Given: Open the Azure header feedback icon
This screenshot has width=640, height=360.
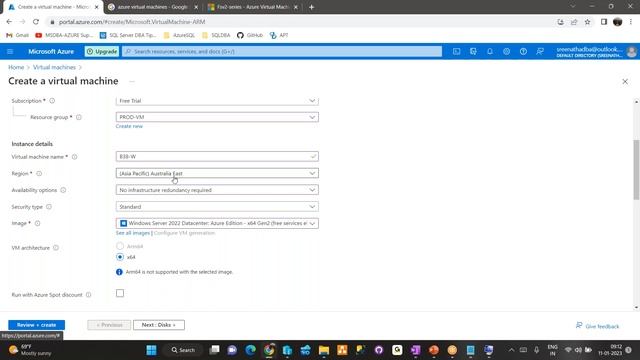Looking at the screenshot, I should point(540,51).
